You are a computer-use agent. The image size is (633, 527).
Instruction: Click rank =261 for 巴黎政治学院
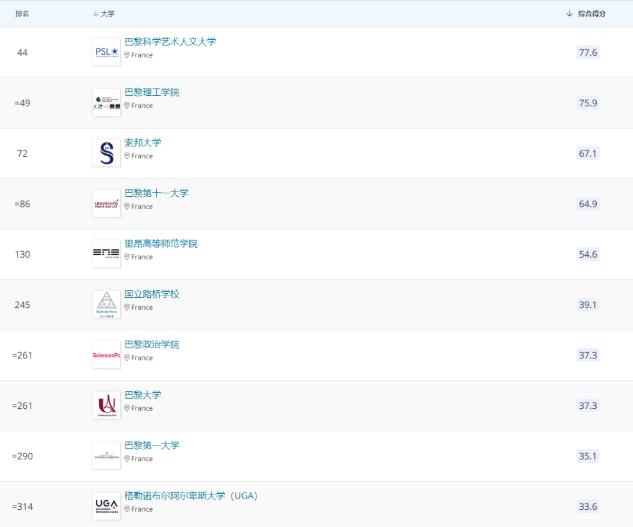pyautogui.click(x=22, y=355)
